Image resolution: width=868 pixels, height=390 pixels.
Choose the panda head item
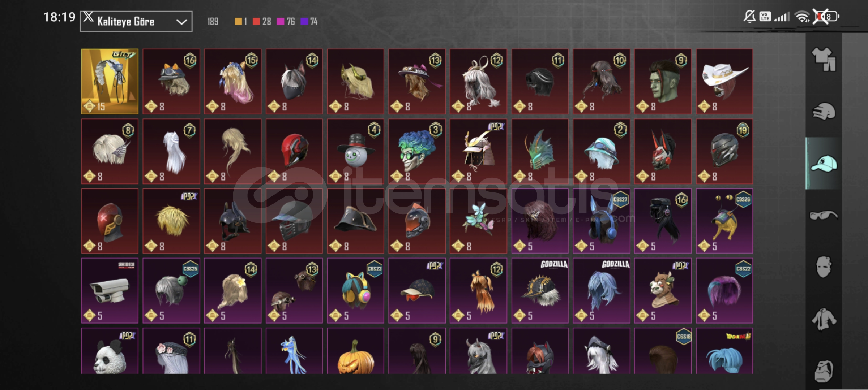(110, 351)
